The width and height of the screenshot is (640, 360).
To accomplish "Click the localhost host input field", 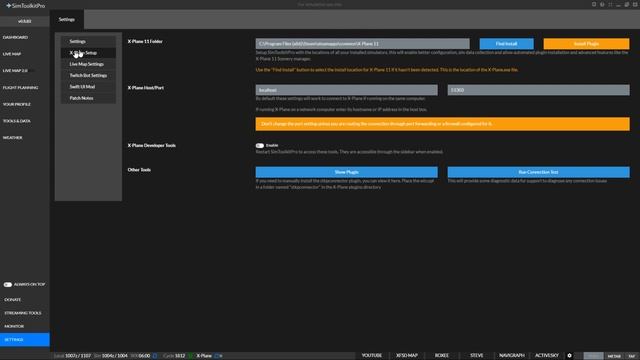I will pos(347,90).
